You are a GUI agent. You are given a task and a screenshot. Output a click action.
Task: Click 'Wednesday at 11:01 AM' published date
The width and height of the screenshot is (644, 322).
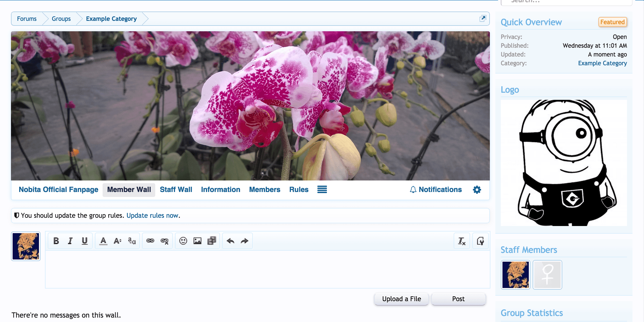pyautogui.click(x=595, y=46)
